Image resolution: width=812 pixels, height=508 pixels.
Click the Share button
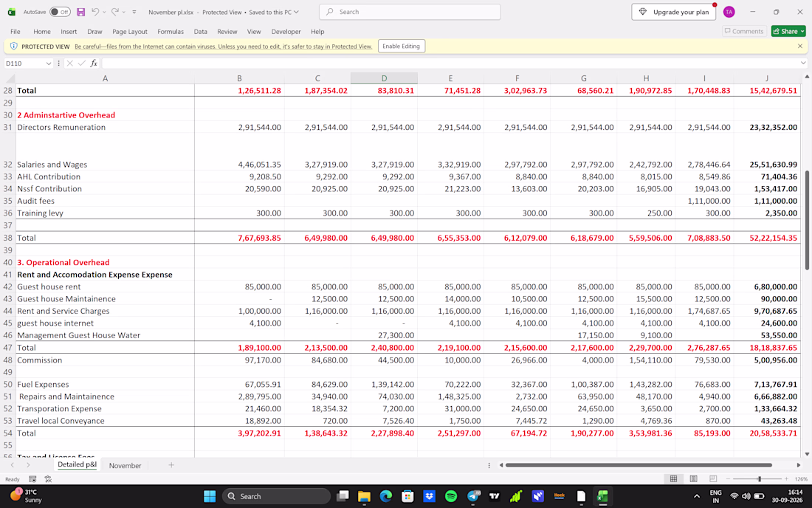click(788, 32)
